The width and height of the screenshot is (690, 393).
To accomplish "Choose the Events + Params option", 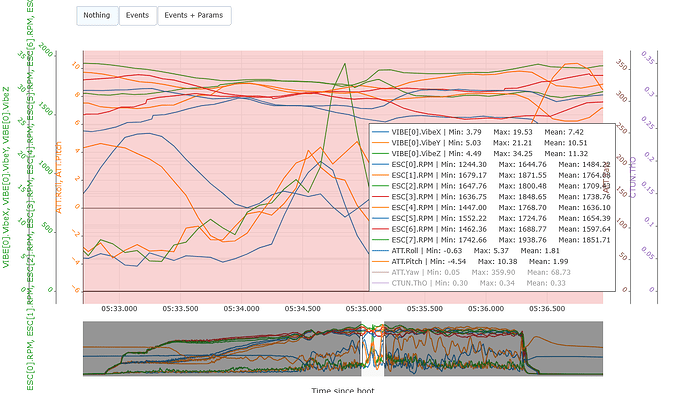I will tap(194, 16).
